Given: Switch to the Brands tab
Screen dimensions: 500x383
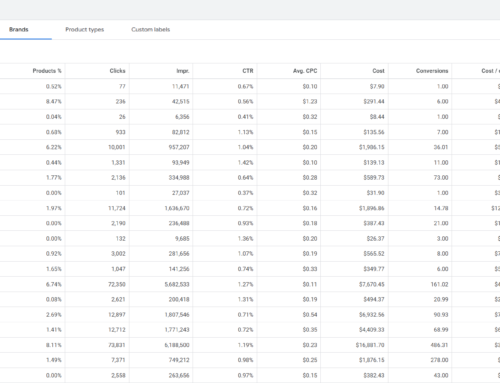Looking at the screenshot, I should (x=19, y=29).
